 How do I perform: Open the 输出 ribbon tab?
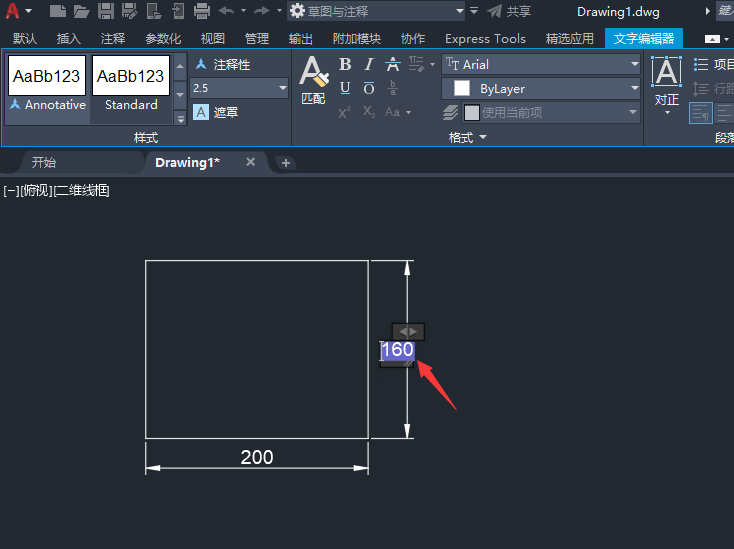pyautogui.click(x=301, y=38)
